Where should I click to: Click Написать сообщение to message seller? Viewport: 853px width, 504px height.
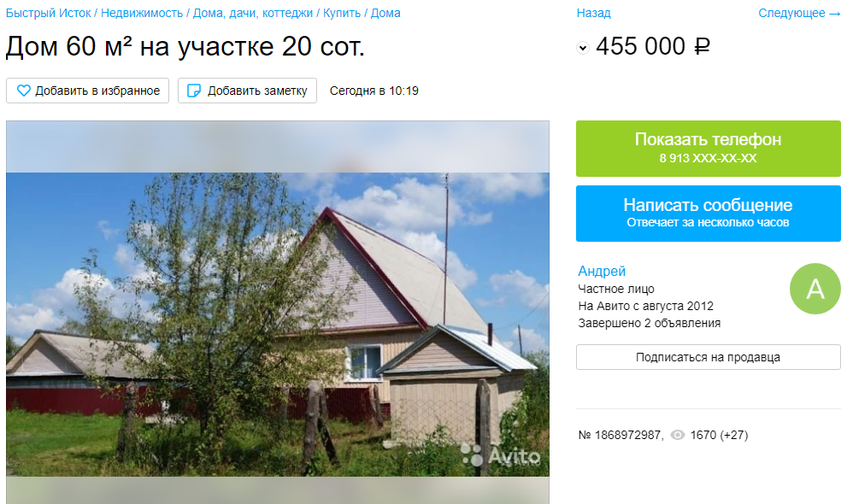(x=709, y=213)
